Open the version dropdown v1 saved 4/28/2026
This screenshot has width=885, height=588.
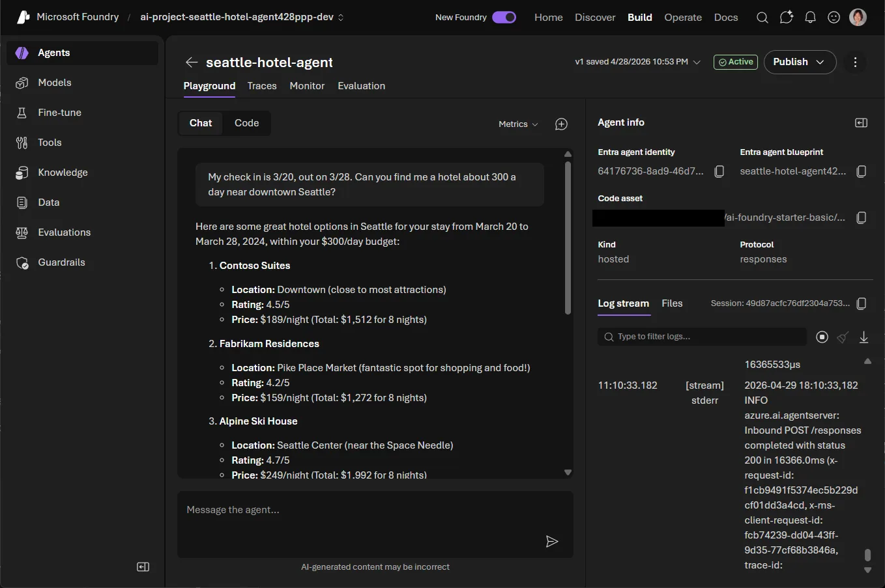637,62
